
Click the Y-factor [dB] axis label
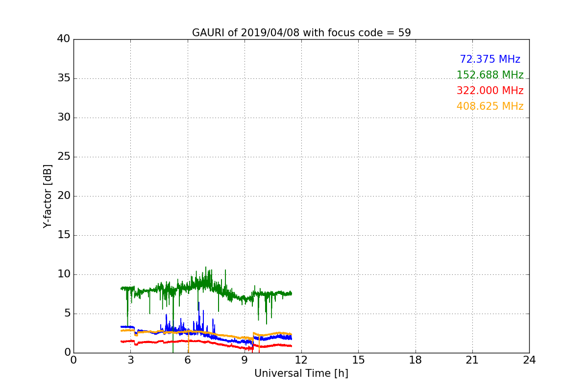[x=48, y=196]
